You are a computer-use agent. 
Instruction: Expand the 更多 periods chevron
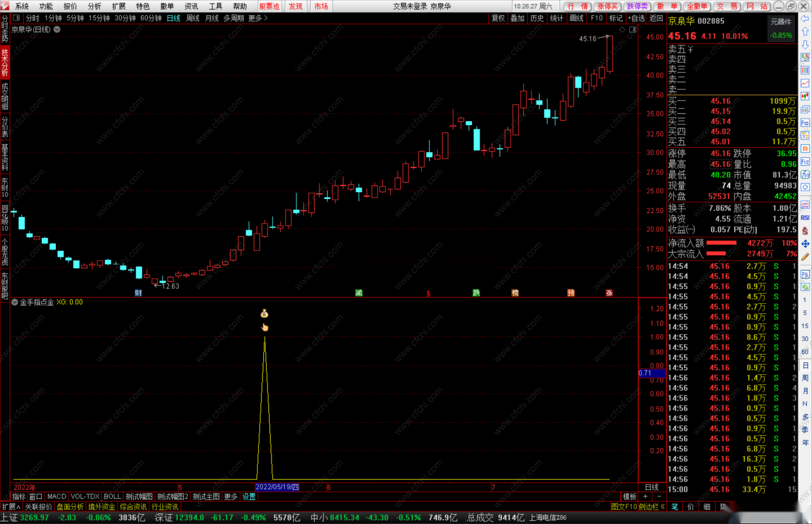coord(266,18)
